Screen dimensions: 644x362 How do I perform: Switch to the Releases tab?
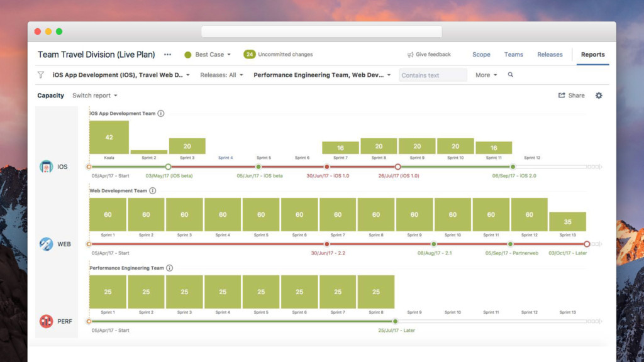point(550,54)
